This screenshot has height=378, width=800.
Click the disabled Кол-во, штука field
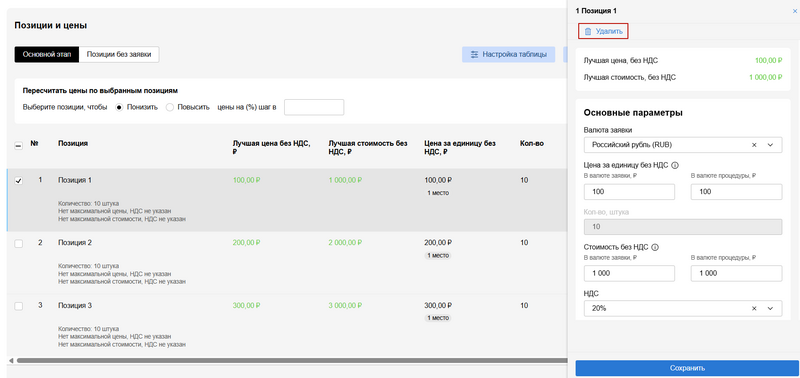pos(683,227)
